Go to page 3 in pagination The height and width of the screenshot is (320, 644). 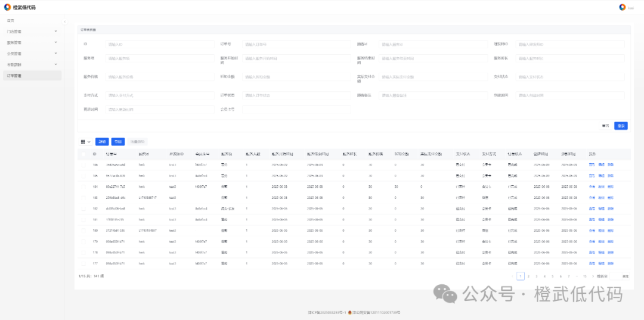pos(537,276)
